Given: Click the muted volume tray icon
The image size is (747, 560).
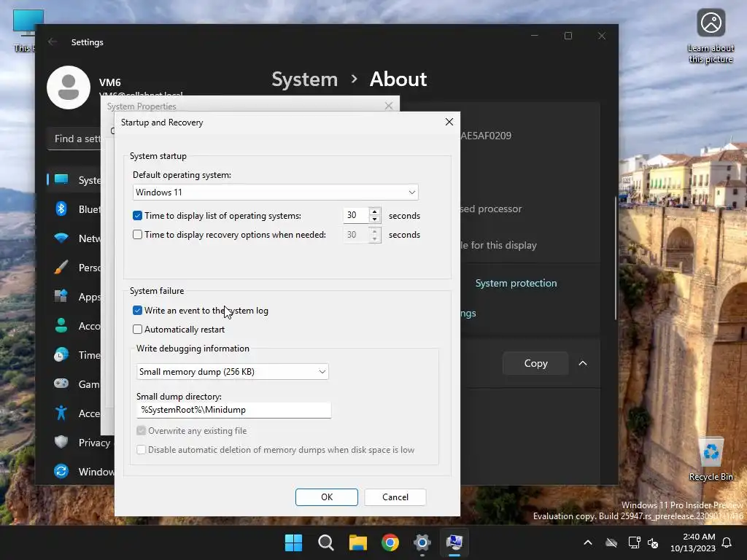Looking at the screenshot, I should (x=653, y=542).
